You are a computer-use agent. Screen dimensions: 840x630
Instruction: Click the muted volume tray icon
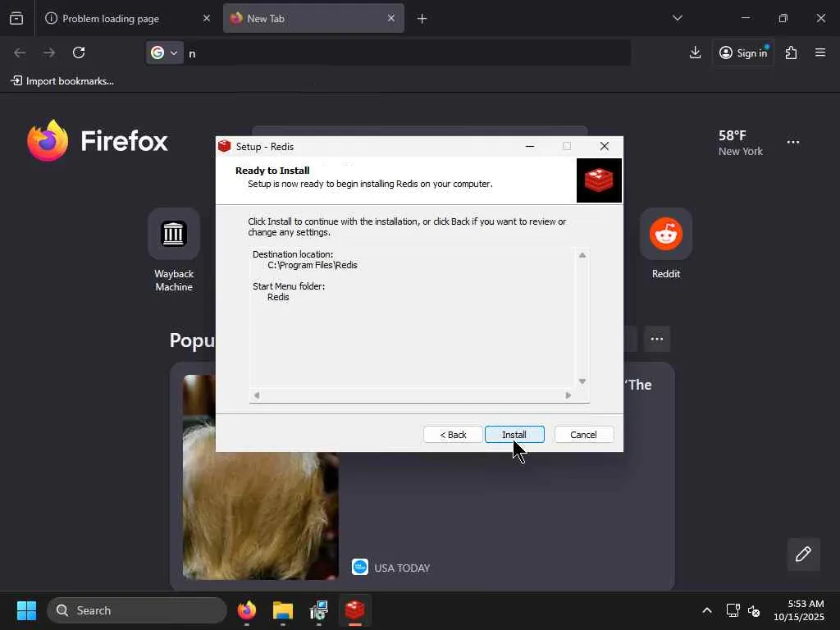coord(754,610)
